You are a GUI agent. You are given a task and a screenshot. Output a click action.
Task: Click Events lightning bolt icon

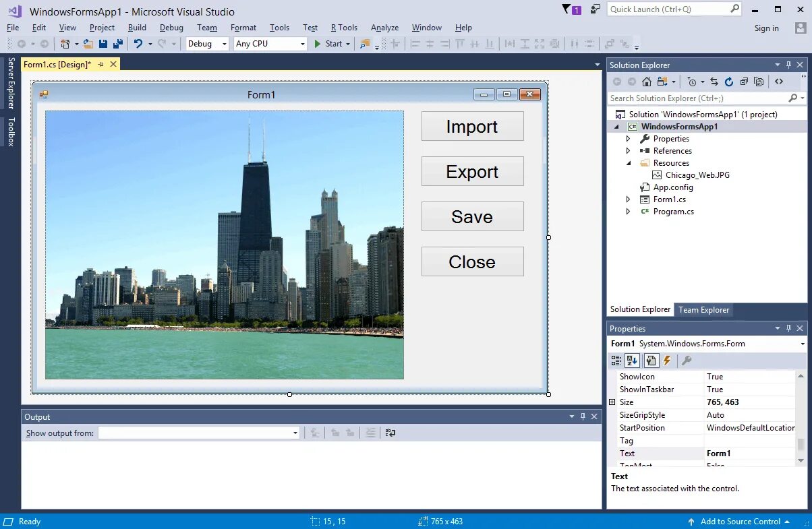coord(667,361)
